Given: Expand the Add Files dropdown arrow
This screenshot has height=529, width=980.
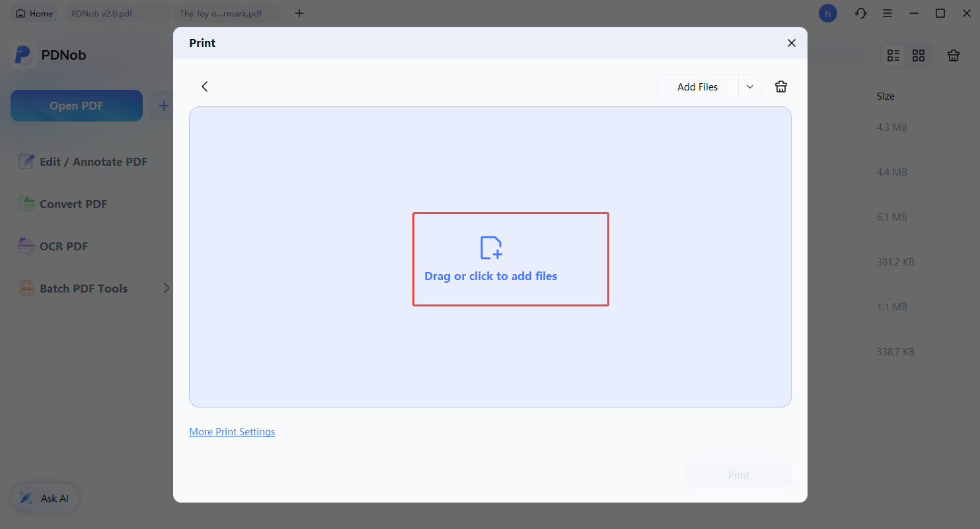Looking at the screenshot, I should coord(750,86).
